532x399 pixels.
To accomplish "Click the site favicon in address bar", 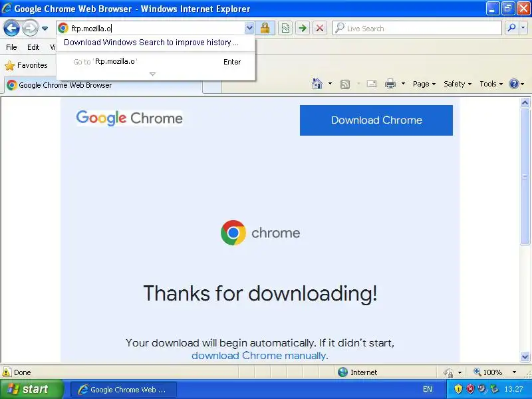I will coord(63,28).
